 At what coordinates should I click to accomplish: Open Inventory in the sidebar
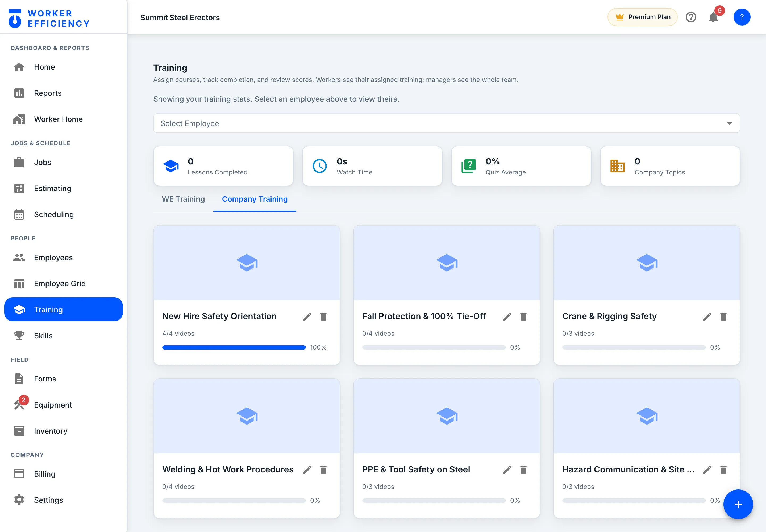pyautogui.click(x=63, y=431)
